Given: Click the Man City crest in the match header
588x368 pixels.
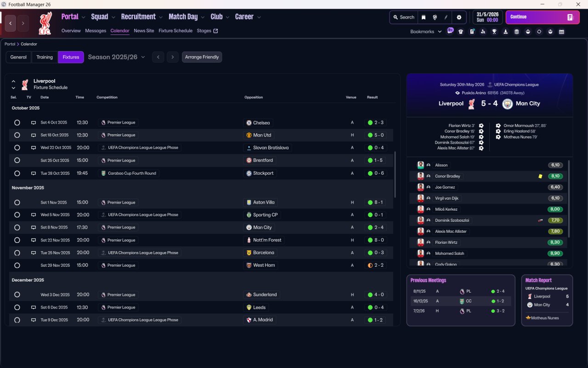Looking at the screenshot, I should coord(507,103).
